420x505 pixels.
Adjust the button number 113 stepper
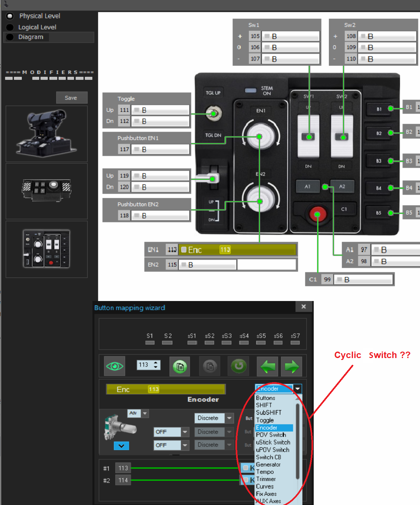pyautogui.click(x=156, y=365)
